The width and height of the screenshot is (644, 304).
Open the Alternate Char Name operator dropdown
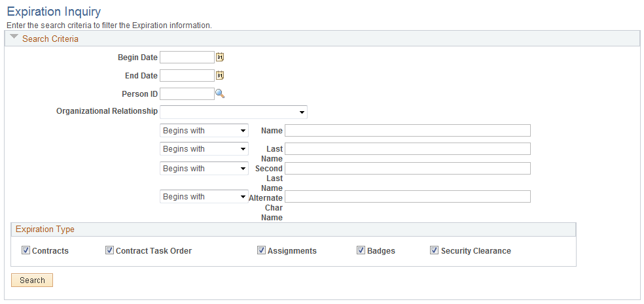(x=204, y=197)
